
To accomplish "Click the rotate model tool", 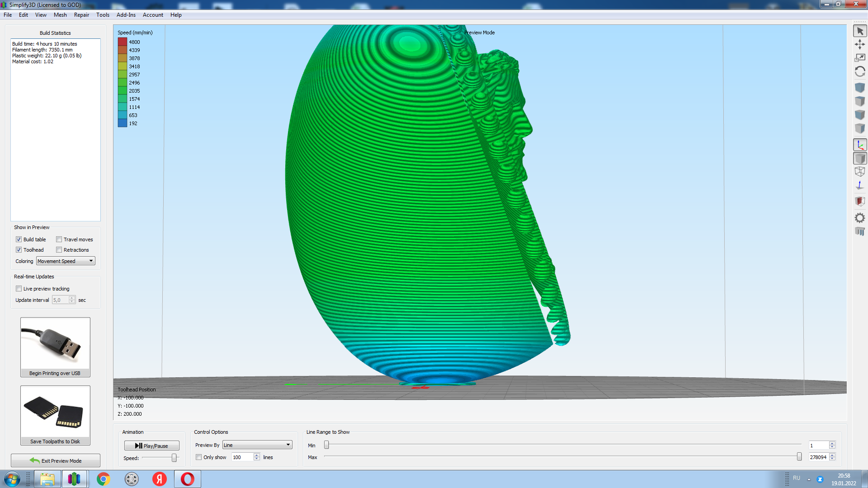I will click(x=860, y=71).
